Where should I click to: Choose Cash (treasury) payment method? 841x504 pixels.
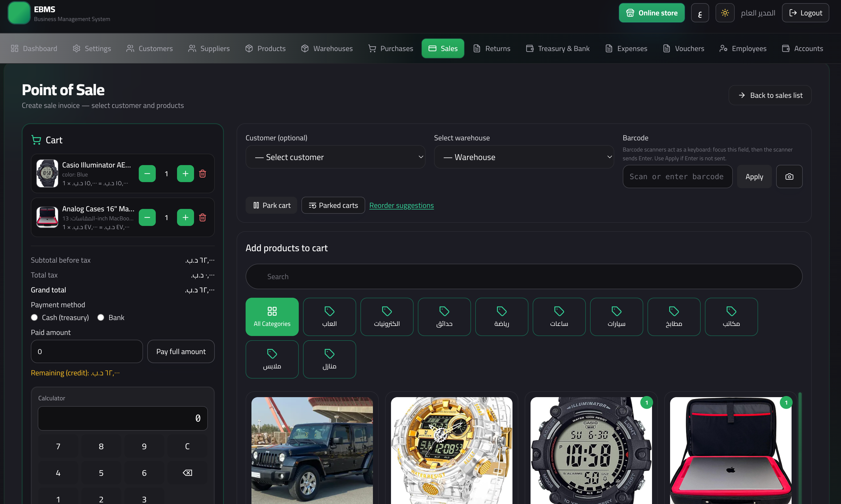(x=34, y=318)
